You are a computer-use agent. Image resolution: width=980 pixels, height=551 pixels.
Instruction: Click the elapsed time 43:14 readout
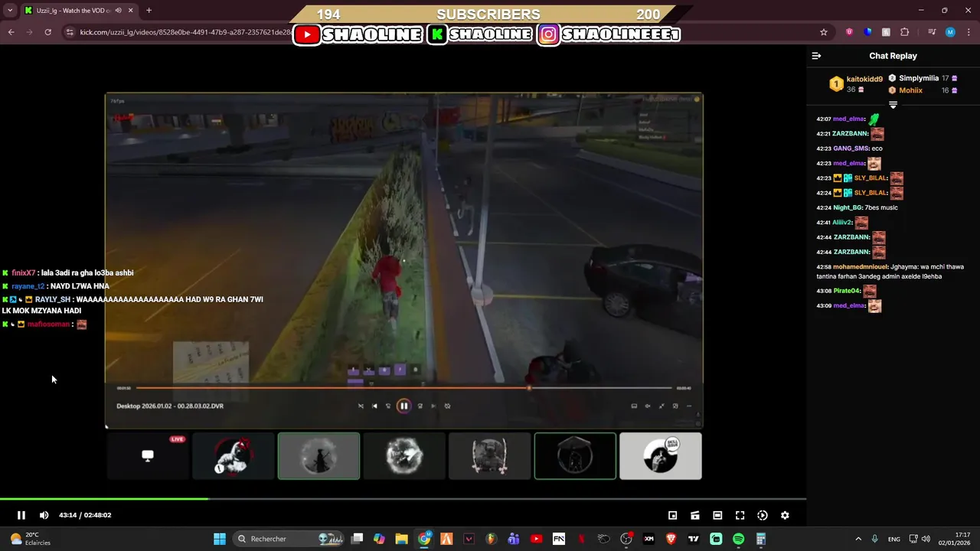(68, 515)
